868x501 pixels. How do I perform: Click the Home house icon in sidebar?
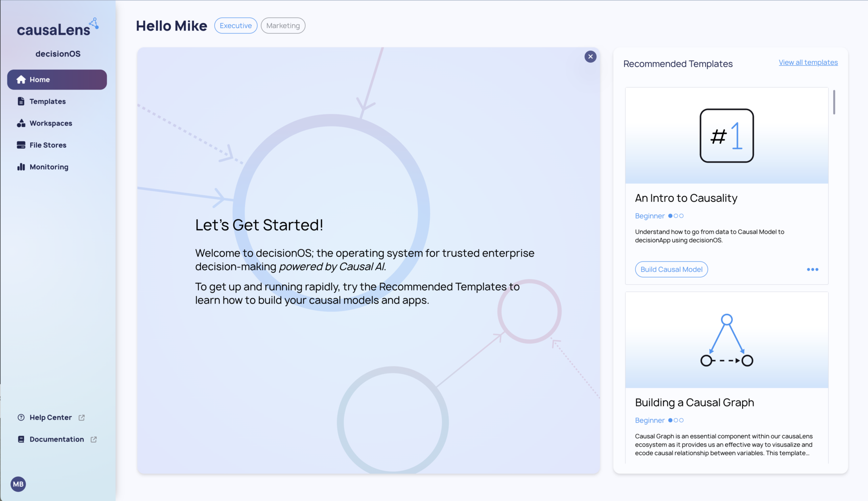coord(21,80)
